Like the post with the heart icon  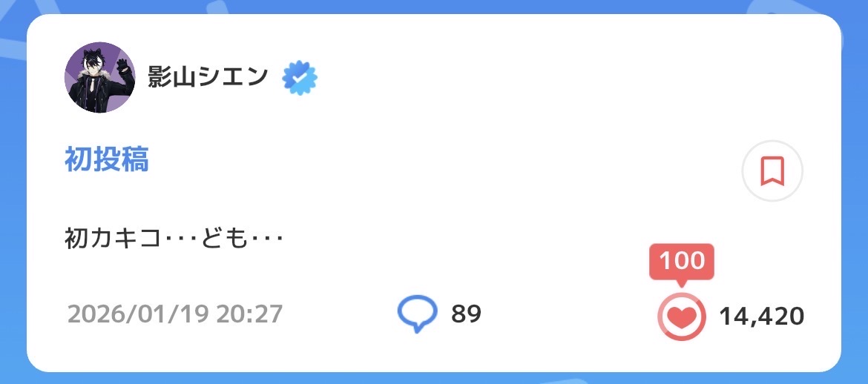681,317
